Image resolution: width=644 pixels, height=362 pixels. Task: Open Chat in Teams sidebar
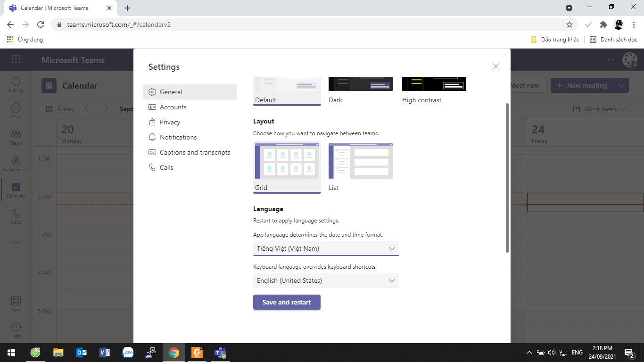tap(16, 111)
